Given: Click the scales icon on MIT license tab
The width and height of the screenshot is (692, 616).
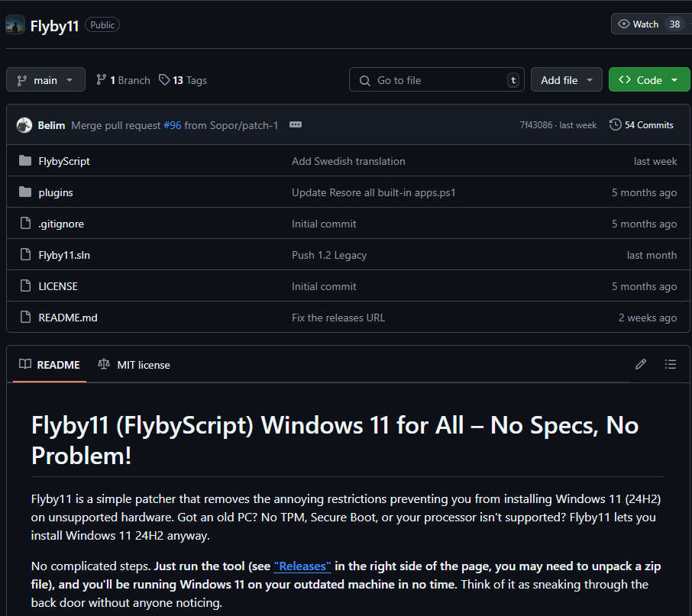Looking at the screenshot, I should pyautogui.click(x=104, y=364).
